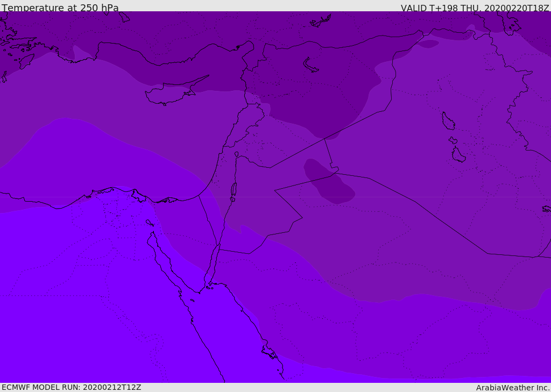This screenshot has height=392, width=551.
Task: Click the 'ArabiaWeather Inc' credit text
Action: [513, 388]
